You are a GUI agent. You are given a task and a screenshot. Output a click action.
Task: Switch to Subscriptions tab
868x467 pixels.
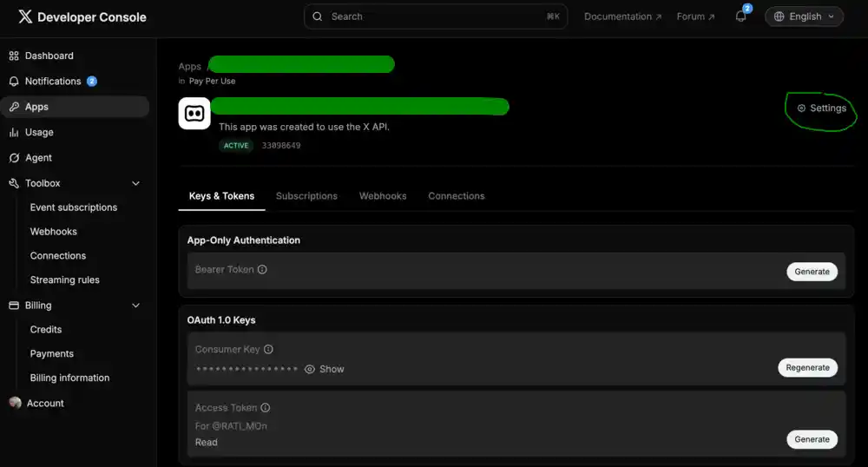(306, 196)
